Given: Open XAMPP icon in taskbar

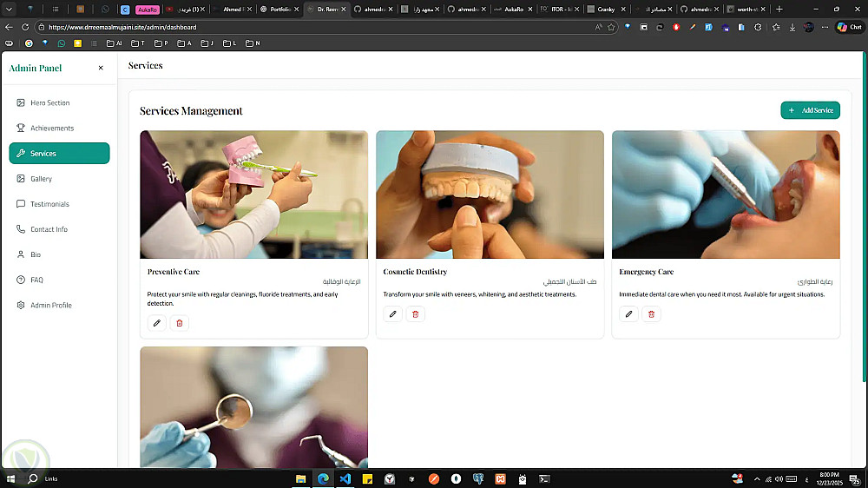Looking at the screenshot, I should 501,478.
